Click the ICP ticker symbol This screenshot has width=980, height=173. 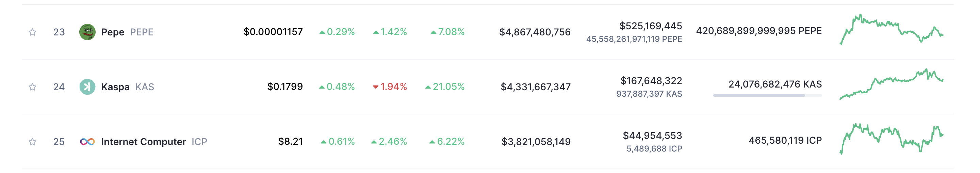[199, 142]
